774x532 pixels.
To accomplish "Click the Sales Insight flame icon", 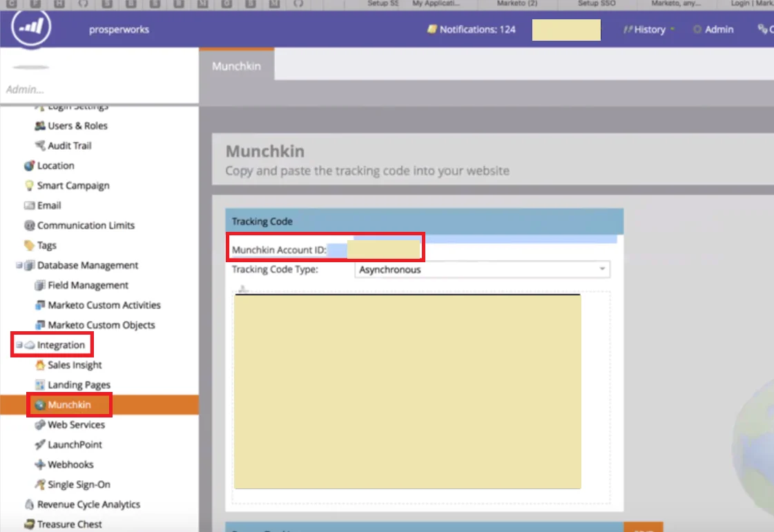I will pos(40,365).
